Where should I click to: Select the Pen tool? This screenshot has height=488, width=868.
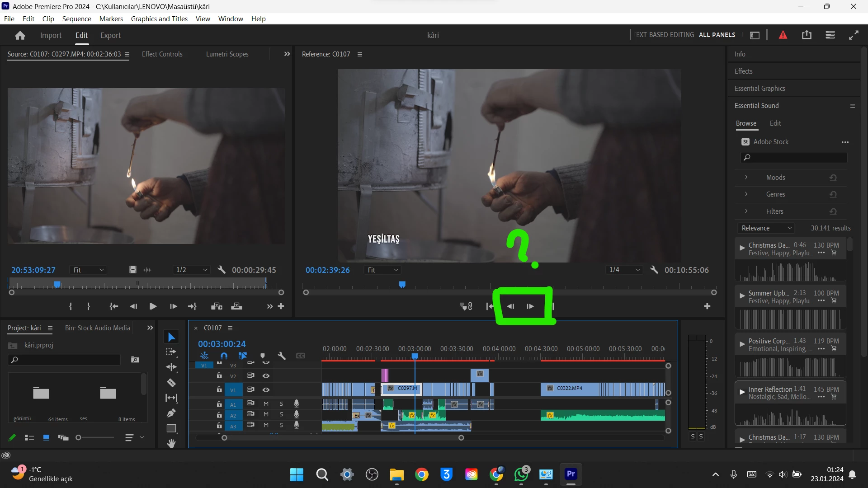pyautogui.click(x=171, y=413)
